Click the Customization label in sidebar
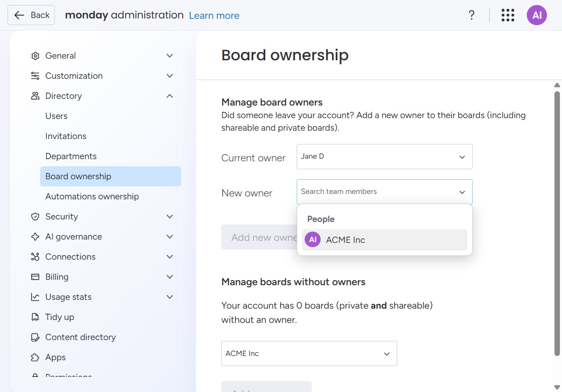The image size is (562, 392). [x=74, y=76]
